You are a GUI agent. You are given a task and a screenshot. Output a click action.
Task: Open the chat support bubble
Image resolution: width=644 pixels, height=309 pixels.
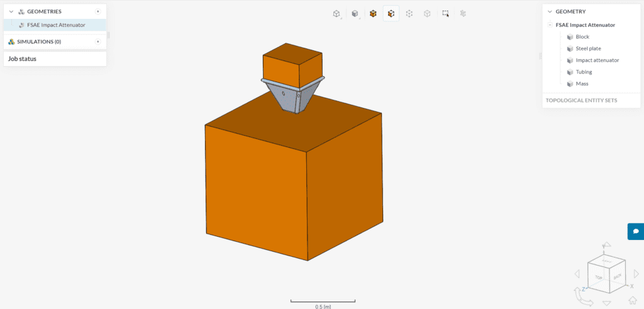(x=636, y=231)
